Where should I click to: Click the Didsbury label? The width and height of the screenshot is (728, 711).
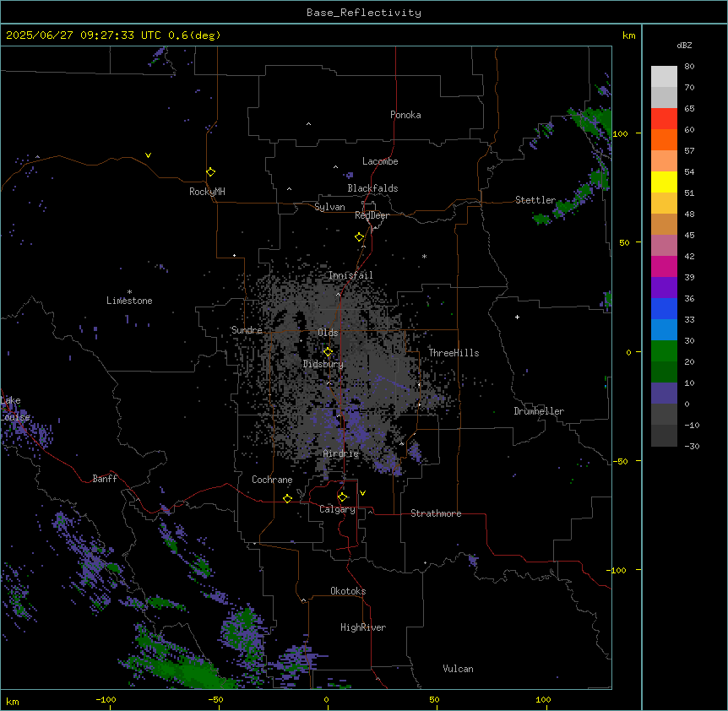pos(323,364)
